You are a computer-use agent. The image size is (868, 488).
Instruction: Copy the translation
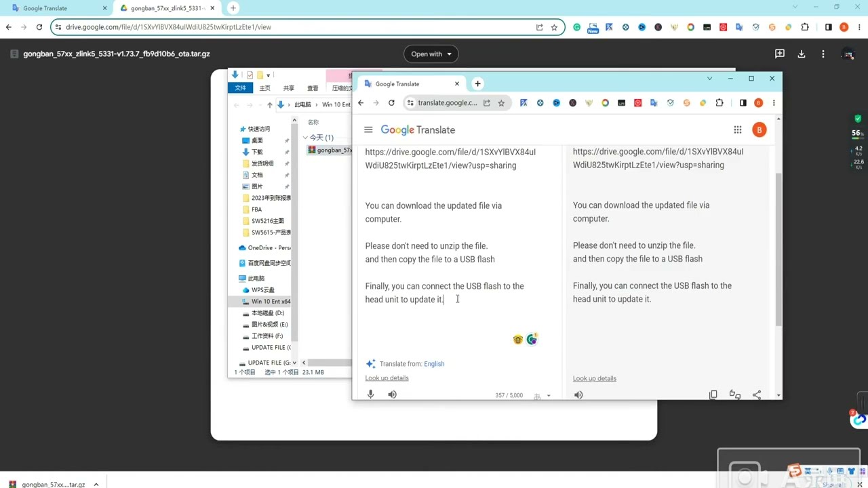pyautogui.click(x=713, y=394)
